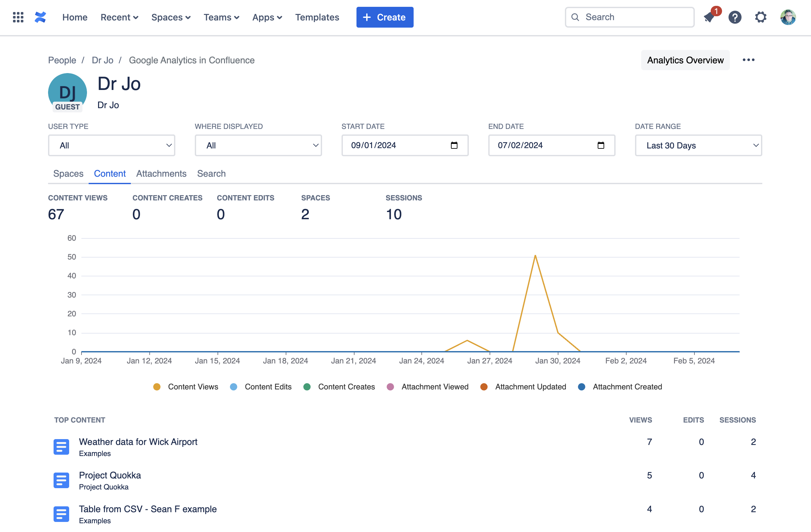Image resolution: width=811 pixels, height=532 pixels.
Task: Open the three-dot more actions menu
Action: tap(748, 60)
